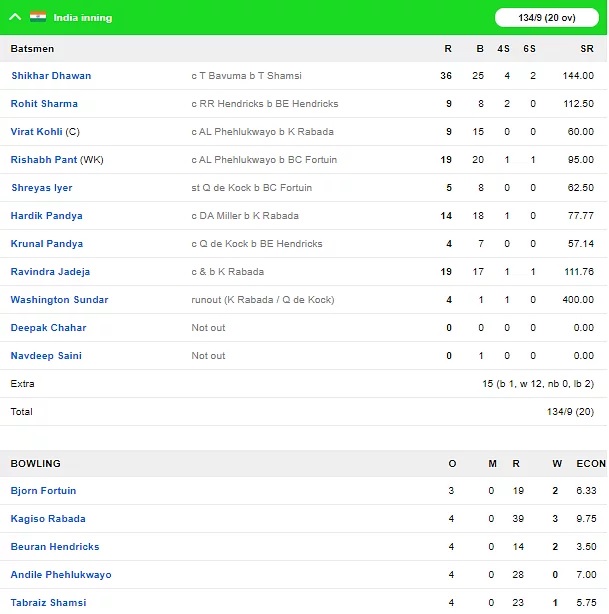Select Navdeep Saini's name

coord(46,356)
